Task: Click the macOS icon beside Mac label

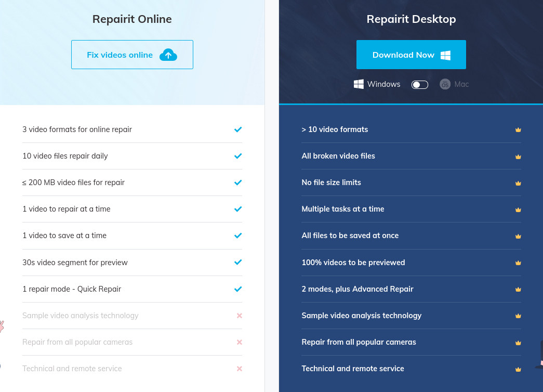Action: (x=445, y=84)
